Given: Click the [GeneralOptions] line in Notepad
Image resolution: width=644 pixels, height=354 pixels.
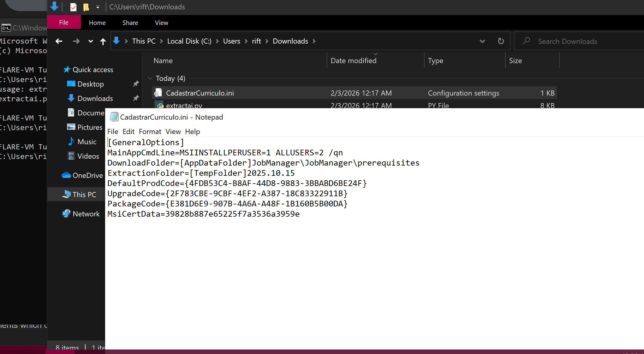Looking at the screenshot, I should point(146,142).
